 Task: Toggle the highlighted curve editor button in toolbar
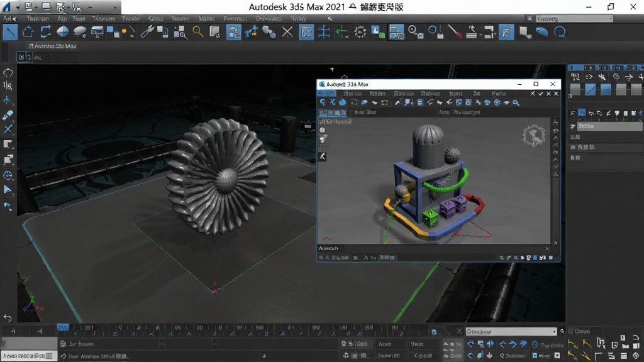coord(506,32)
